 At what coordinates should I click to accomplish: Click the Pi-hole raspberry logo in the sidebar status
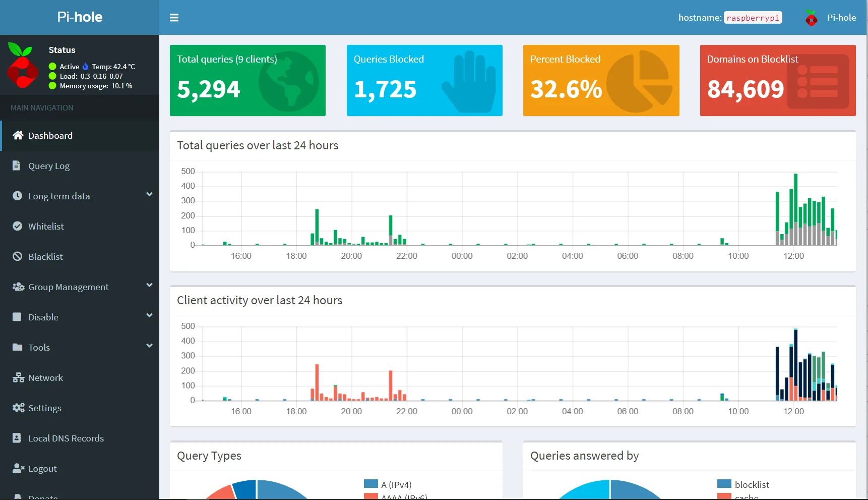[22, 65]
